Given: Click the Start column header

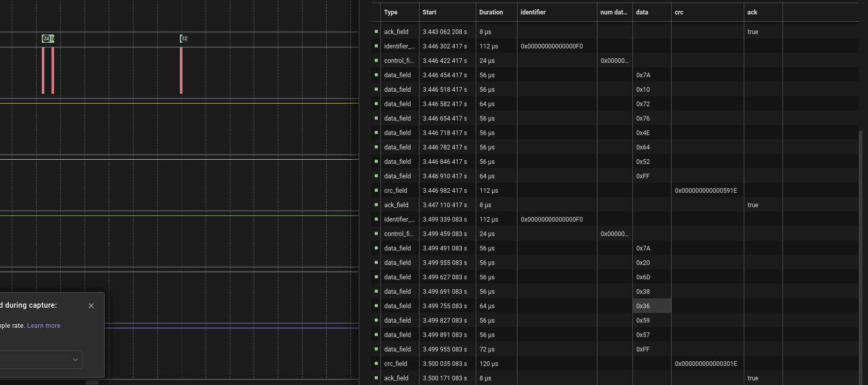Looking at the screenshot, I should coord(429,12).
